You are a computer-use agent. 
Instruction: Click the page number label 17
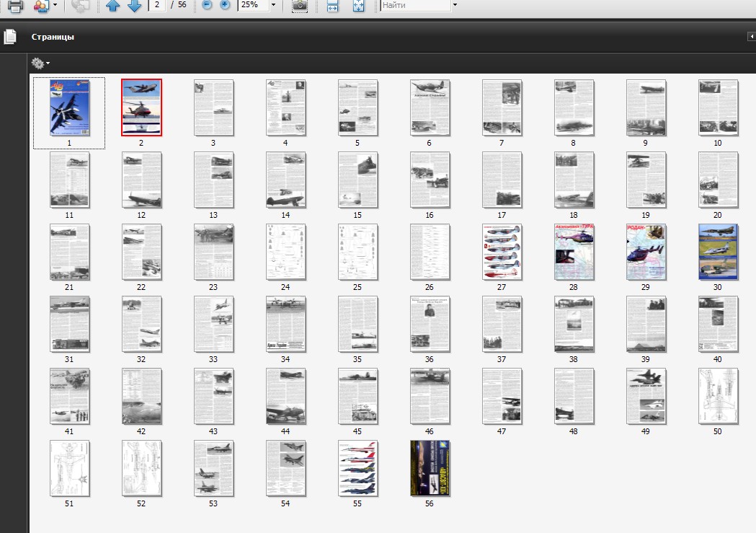coord(502,215)
